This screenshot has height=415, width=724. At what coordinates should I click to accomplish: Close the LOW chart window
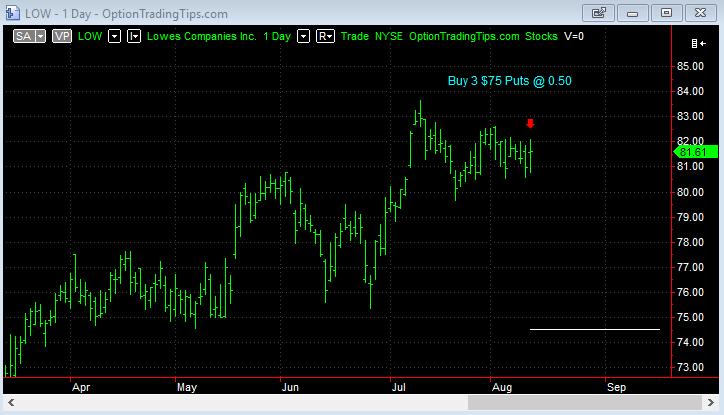(x=700, y=12)
